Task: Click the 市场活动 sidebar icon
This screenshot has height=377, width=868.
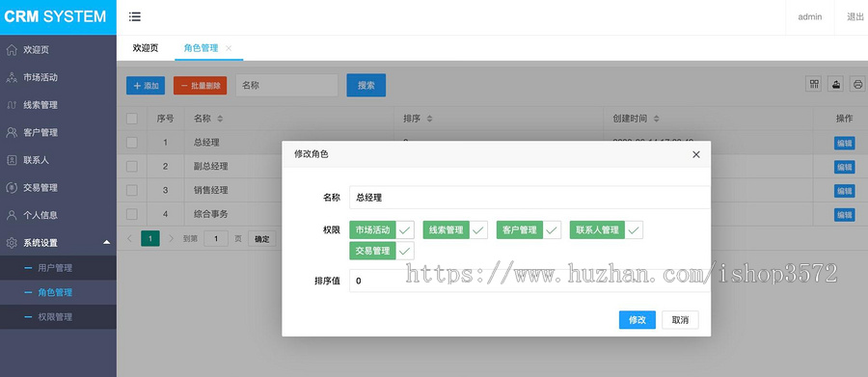Action: 11,77
